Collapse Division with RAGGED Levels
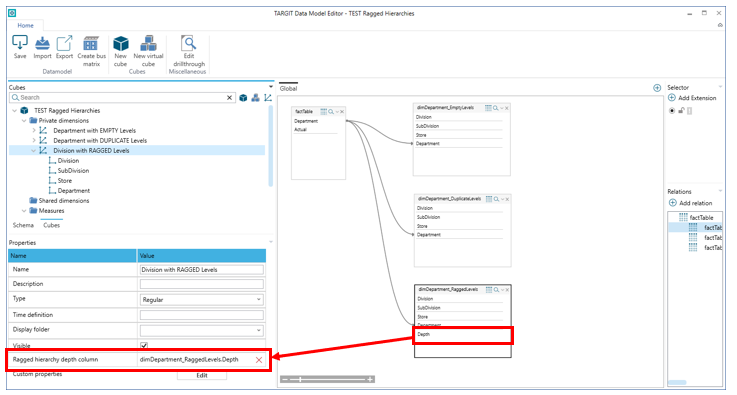 [33, 150]
